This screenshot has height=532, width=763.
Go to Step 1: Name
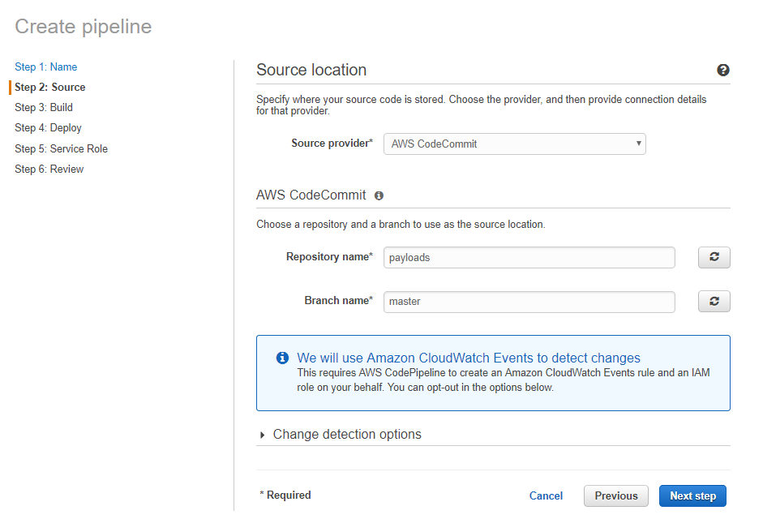[x=45, y=66]
